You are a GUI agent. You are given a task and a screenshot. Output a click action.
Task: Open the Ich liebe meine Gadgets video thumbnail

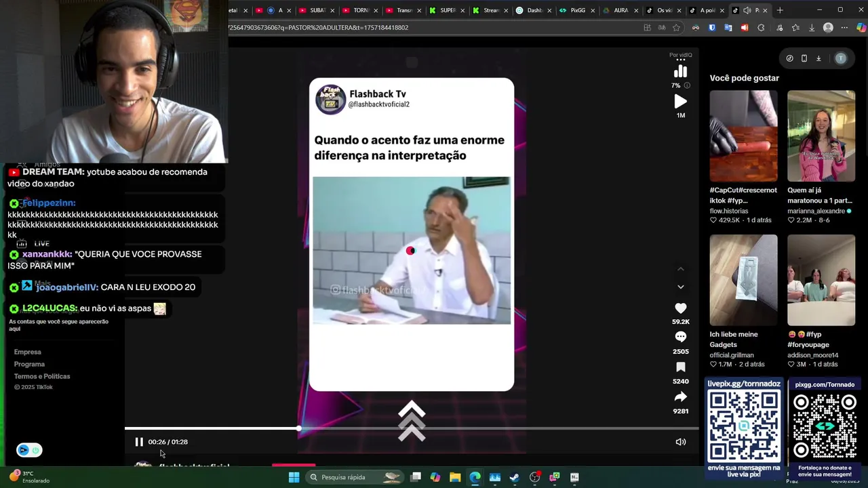(x=744, y=280)
